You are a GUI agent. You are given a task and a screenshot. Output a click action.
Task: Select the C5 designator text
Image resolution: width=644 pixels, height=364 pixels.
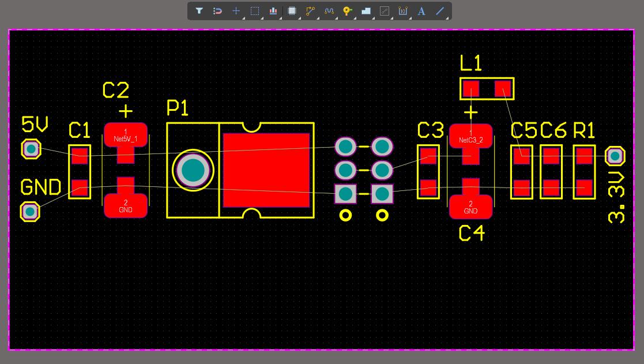tap(524, 130)
